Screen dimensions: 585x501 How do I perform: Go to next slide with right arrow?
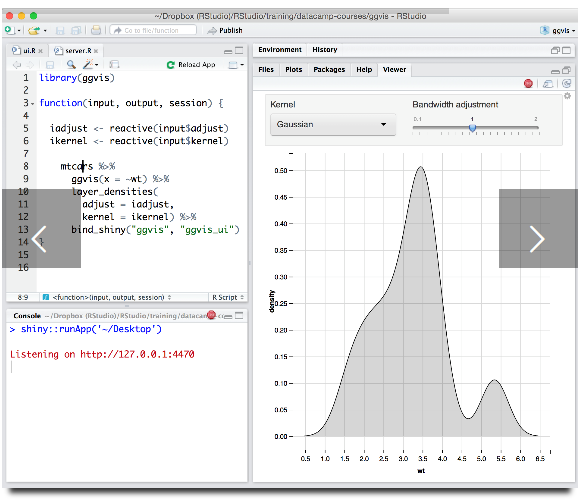tap(538, 228)
